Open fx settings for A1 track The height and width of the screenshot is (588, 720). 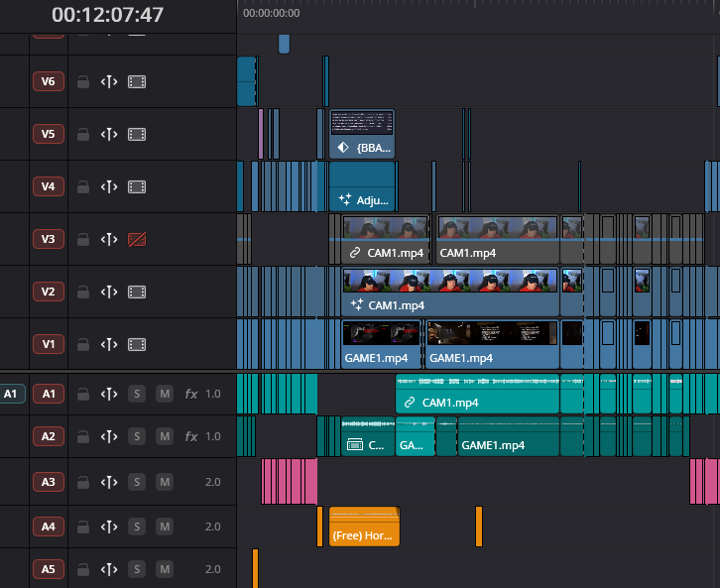tap(191, 394)
